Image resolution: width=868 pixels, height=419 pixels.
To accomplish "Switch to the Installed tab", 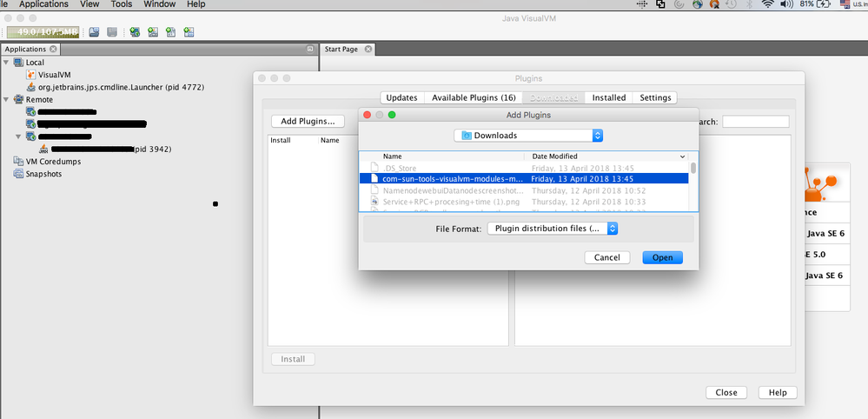I will (609, 98).
